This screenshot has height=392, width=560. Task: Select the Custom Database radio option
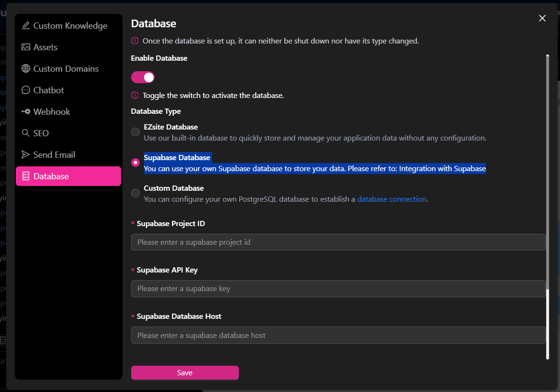coord(135,193)
